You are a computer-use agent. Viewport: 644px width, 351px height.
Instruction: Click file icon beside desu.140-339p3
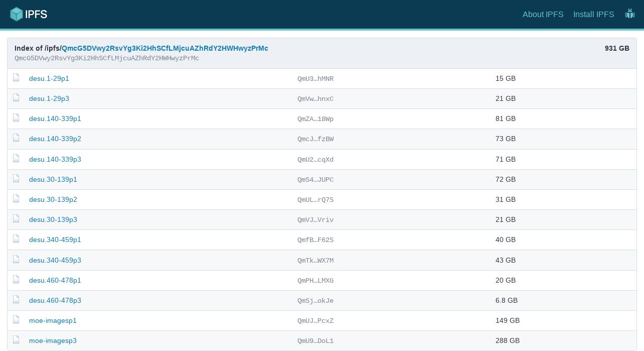(x=17, y=159)
